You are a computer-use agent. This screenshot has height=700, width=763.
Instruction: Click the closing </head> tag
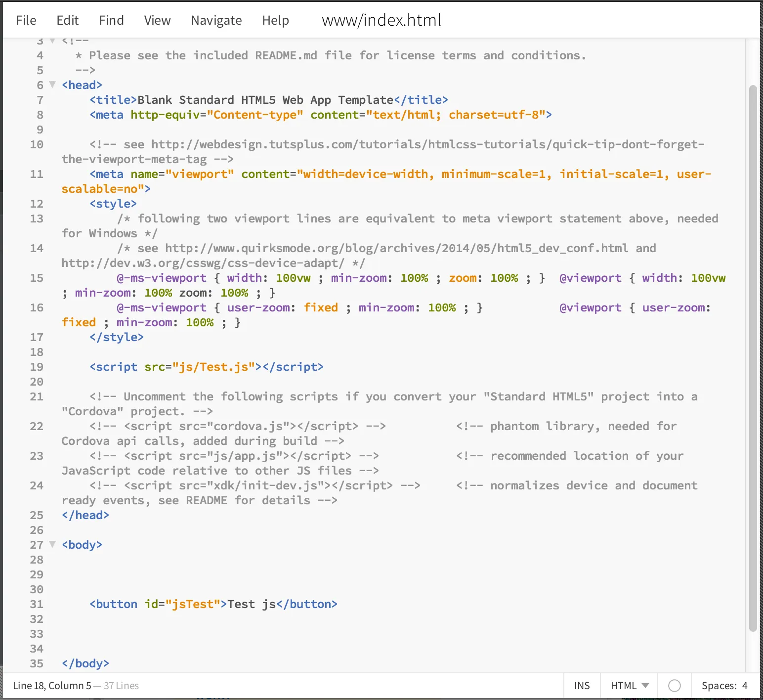85,515
